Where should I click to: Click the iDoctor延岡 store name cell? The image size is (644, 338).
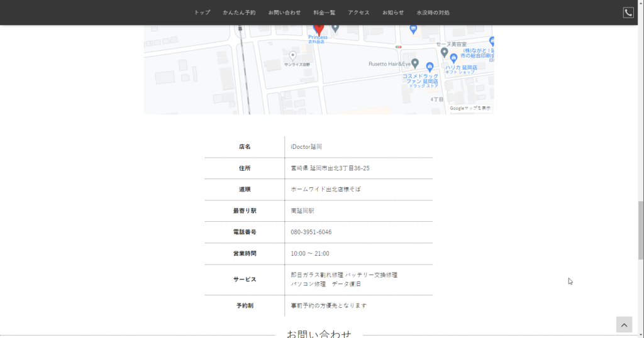[x=306, y=147]
